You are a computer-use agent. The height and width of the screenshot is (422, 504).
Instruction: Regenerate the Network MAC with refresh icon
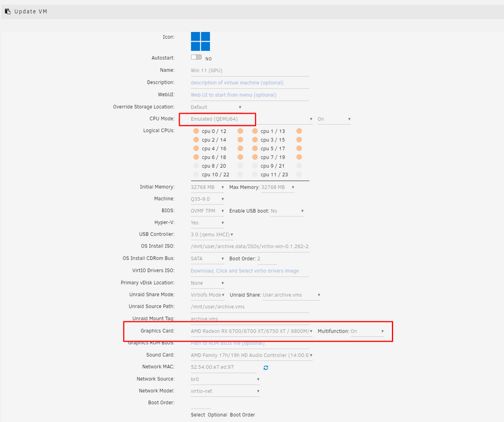266,368
